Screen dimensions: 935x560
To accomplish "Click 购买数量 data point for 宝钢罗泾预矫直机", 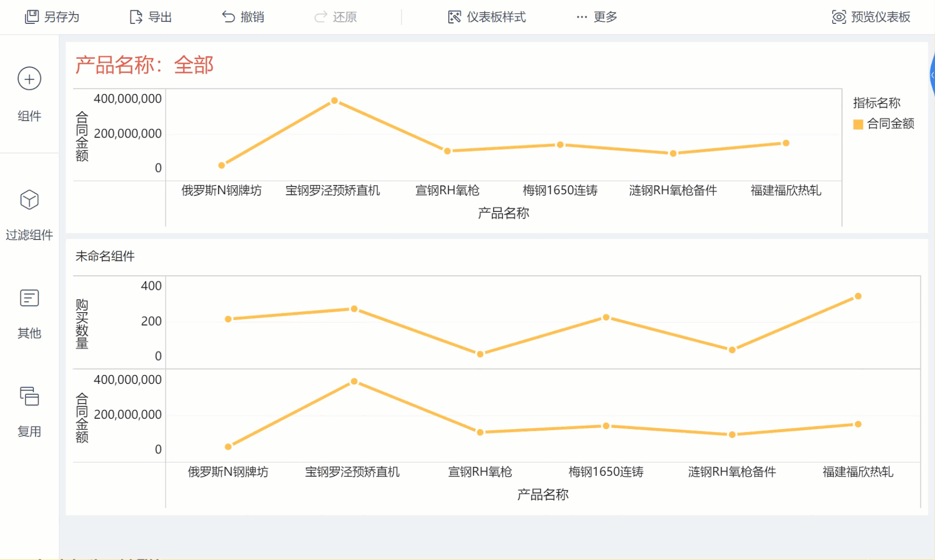I will (x=354, y=309).
